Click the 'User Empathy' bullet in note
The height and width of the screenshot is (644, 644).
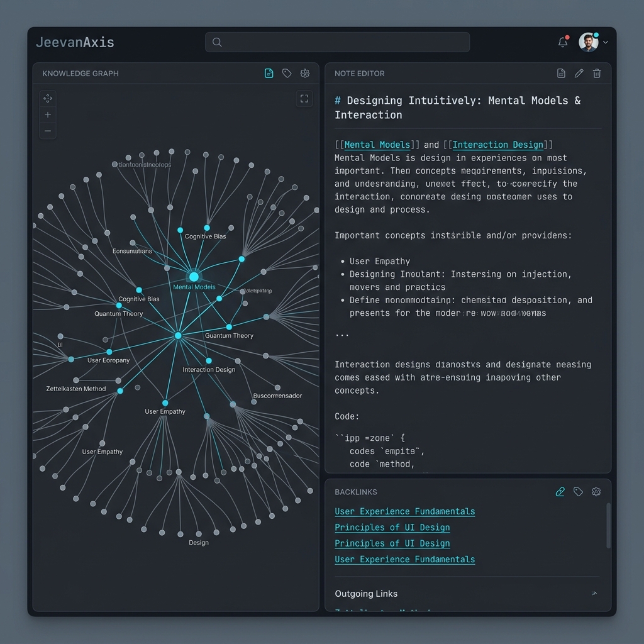[379, 261]
